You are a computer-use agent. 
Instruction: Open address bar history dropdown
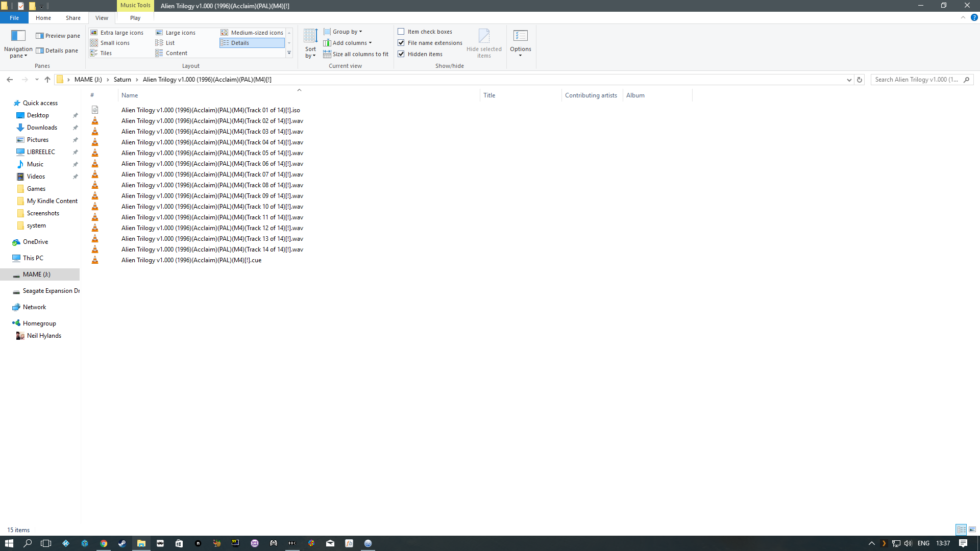[849, 80]
